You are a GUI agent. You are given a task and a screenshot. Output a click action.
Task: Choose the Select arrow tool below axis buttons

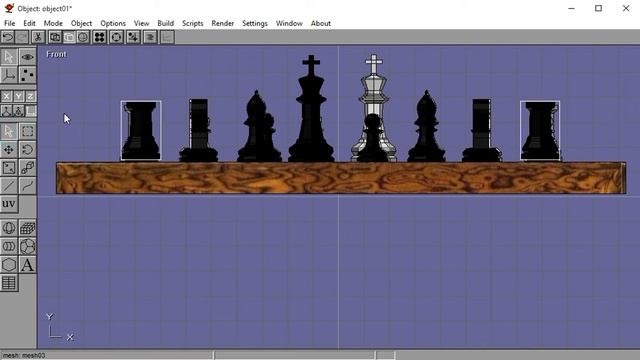tap(9, 131)
